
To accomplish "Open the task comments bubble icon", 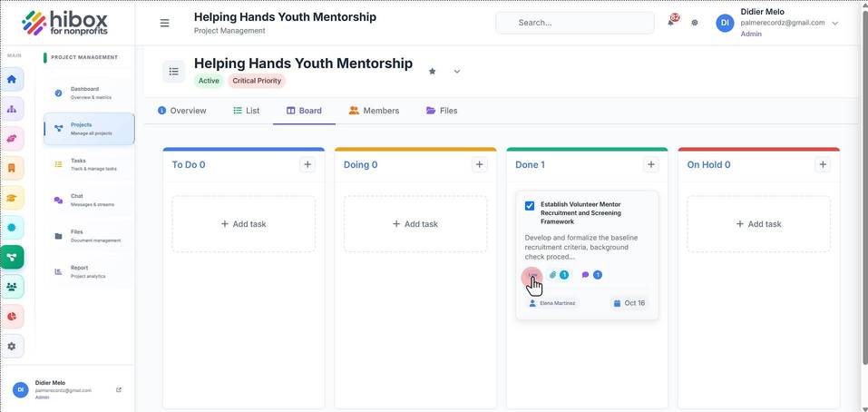I will coord(585,275).
